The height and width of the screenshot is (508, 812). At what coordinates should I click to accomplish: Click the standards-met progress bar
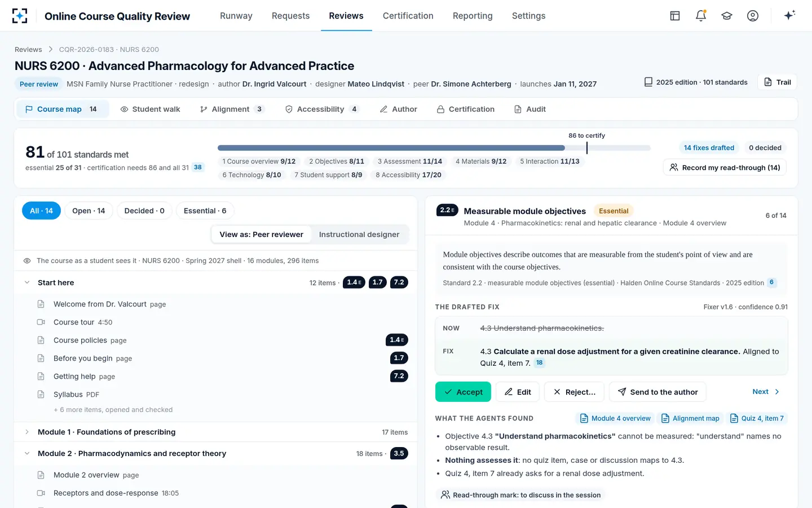point(434,148)
